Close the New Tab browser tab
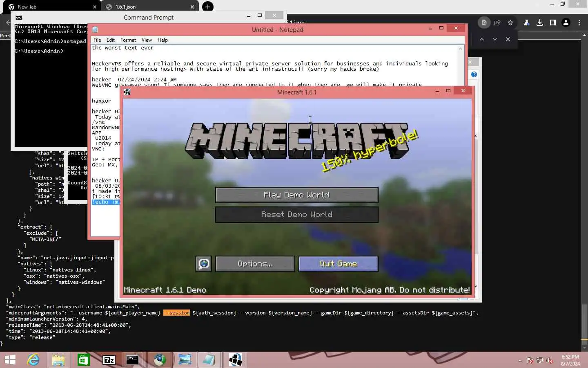Image resolution: width=588 pixels, height=368 pixels. tap(95, 7)
